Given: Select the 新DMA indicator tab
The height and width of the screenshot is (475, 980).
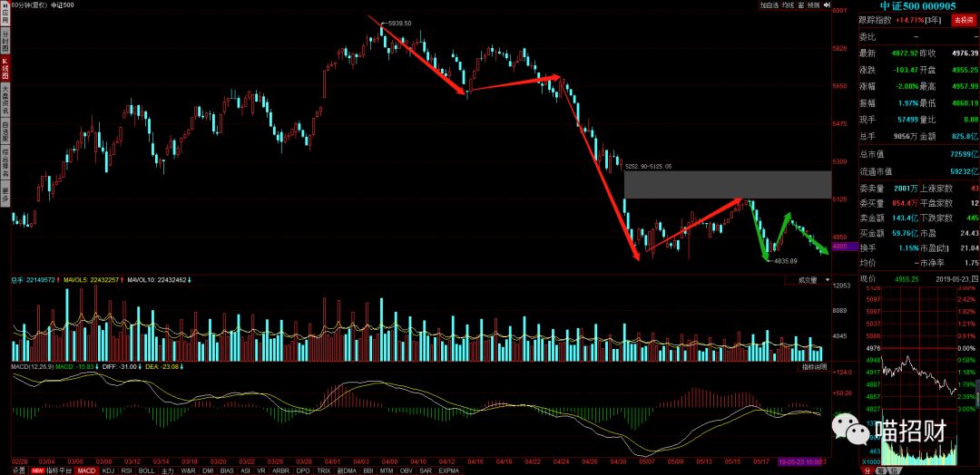Looking at the screenshot, I should coord(347,470).
